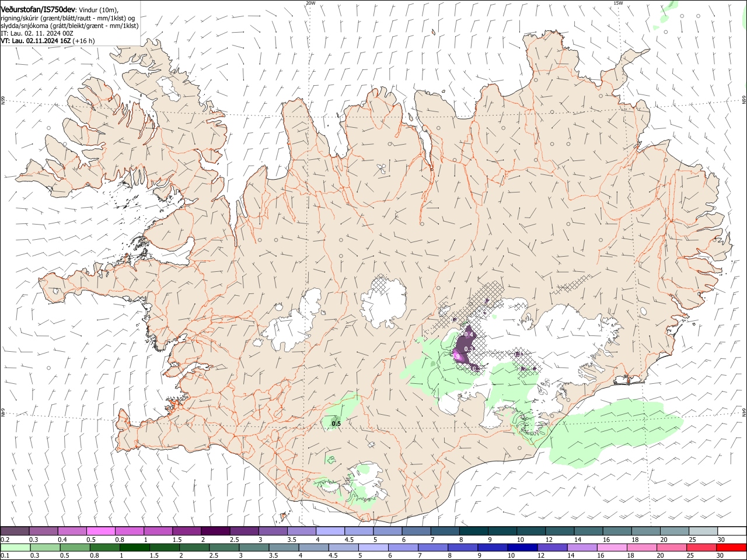Click the 0.5 precipitation label on the map
Image resolution: width=747 pixels, height=560 pixels.
click(x=336, y=424)
